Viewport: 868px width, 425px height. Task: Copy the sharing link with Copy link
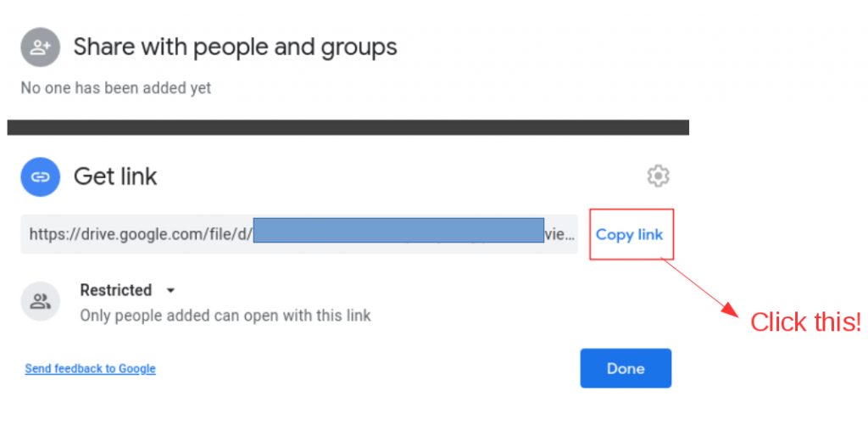click(630, 234)
